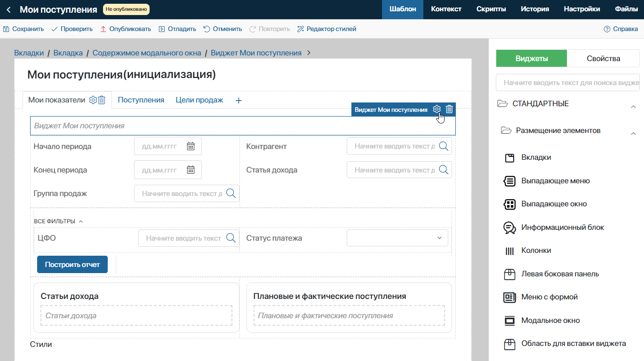The width and height of the screenshot is (644, 361).
Task: Add the Выпадающее меню widget
Action: pos(555,181)
